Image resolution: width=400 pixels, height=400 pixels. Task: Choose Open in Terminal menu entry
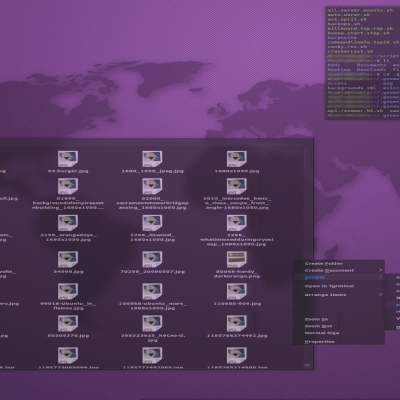338,286
